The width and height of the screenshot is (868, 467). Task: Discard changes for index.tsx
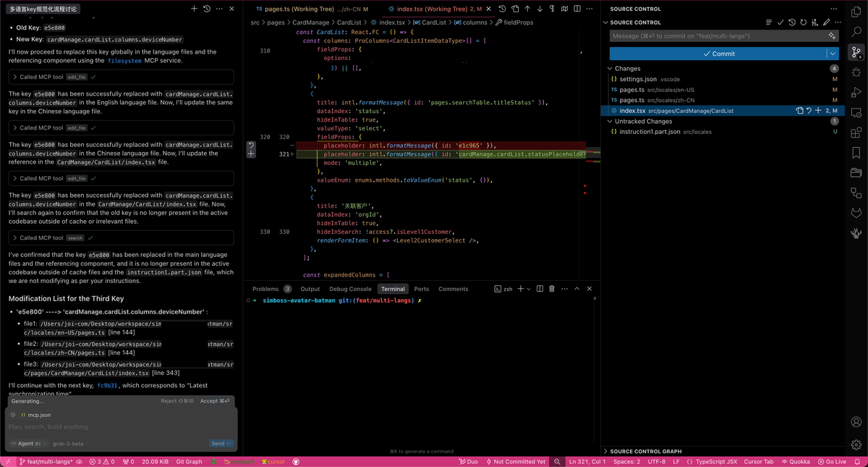click(x=809, y=111)
